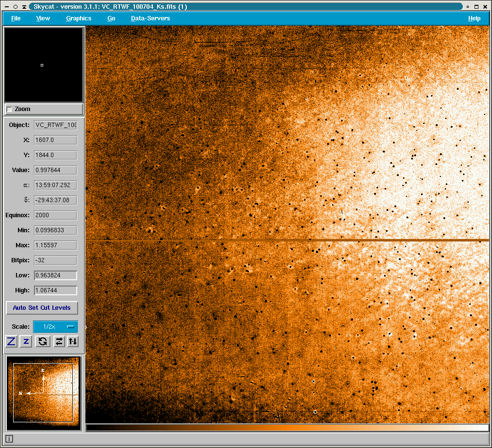
Task: Open the Go menu
Action: click(x=111, y=18)
